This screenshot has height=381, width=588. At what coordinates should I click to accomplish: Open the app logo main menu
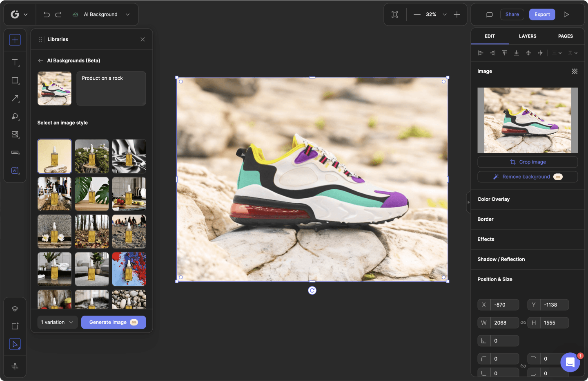point(19,14)
